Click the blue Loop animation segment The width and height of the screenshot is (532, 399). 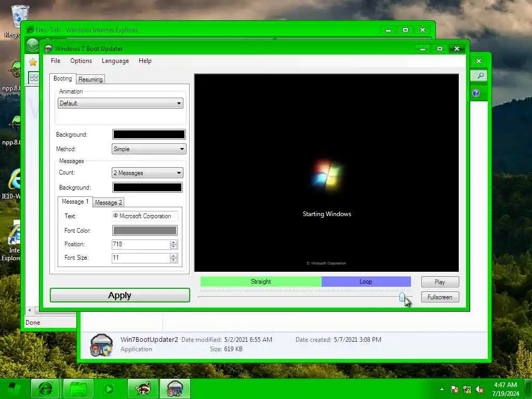[366, 282]
